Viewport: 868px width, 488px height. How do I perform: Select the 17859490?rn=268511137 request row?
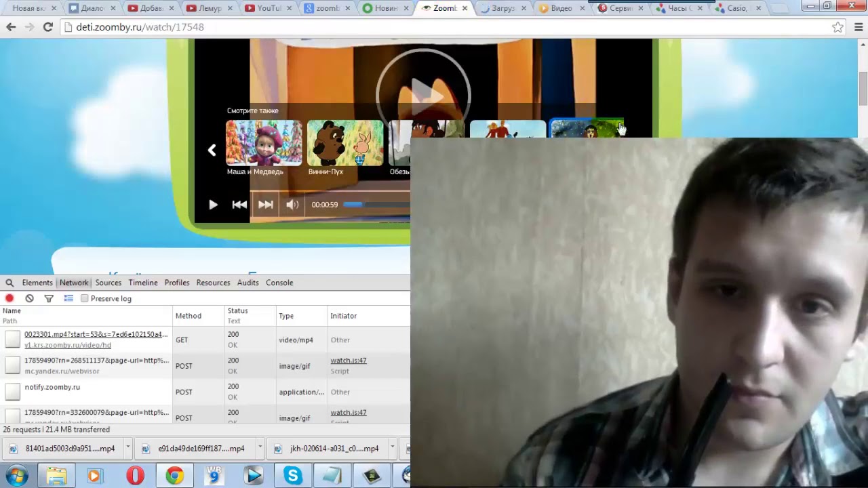[205, 366]
